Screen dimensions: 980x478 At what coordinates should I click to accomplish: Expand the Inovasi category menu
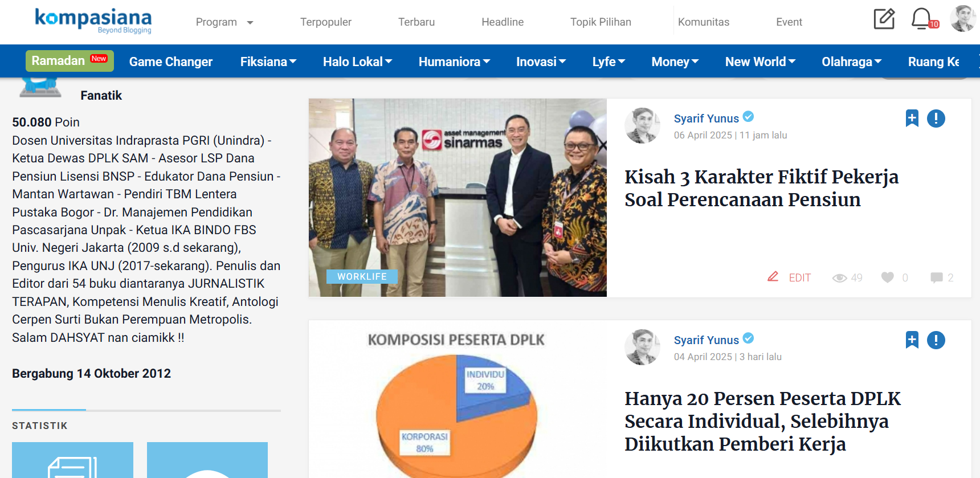coord(541,62)
